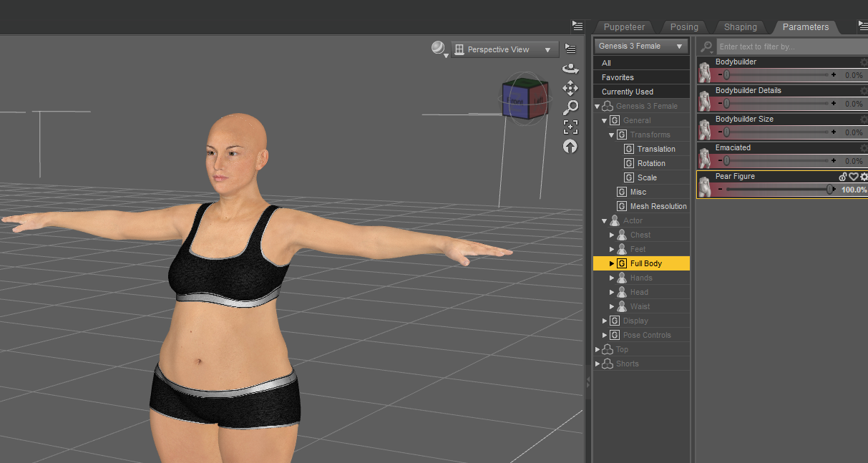Decrease Bodybuilder Details with the minus button

719,103
